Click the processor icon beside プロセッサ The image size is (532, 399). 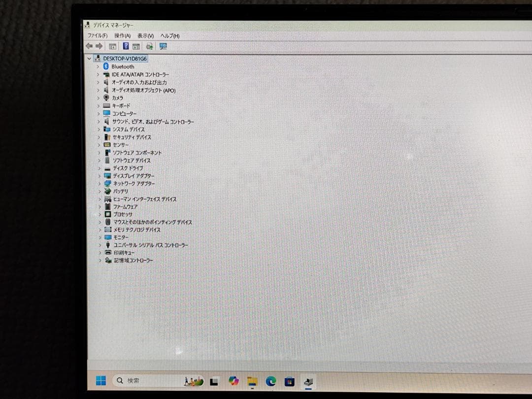tap(107, 214)
